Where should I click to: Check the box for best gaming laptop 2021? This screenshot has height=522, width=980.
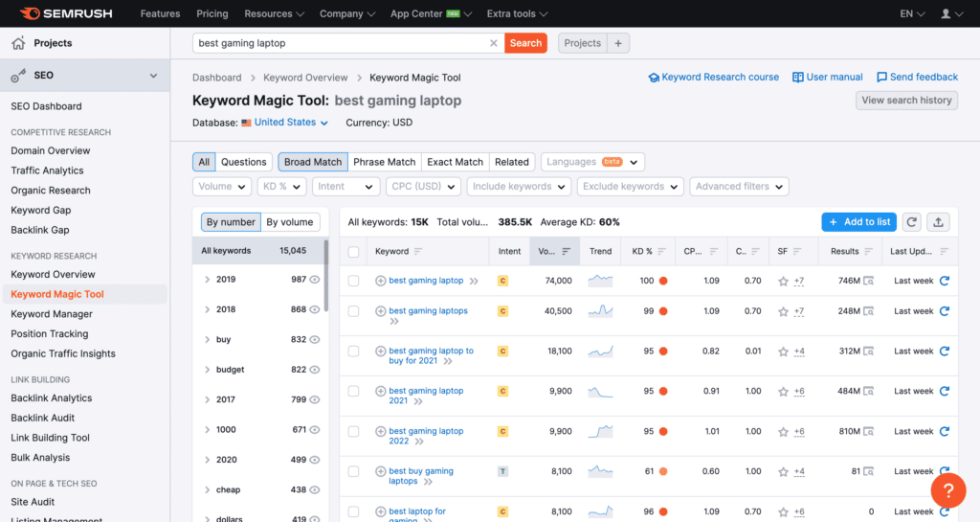pyautogui.click(x=354, y=392)
